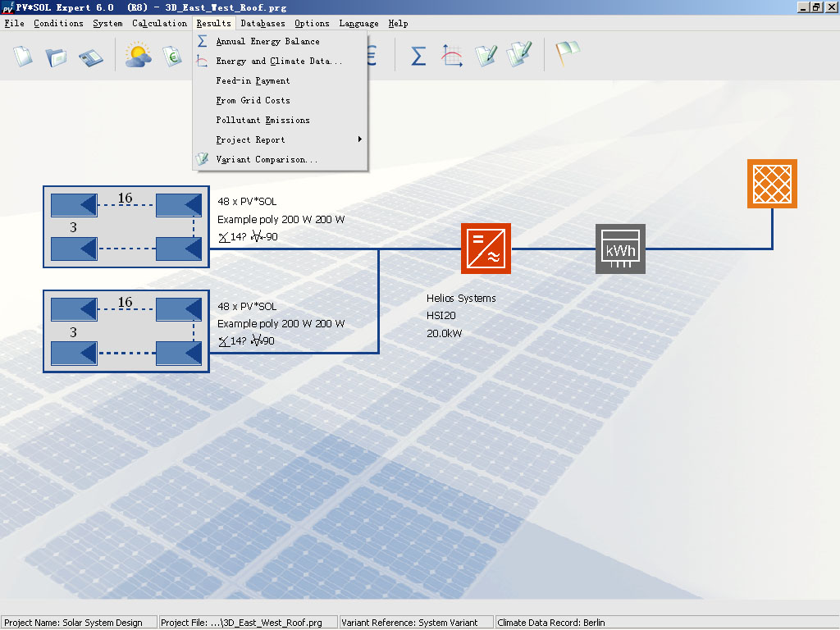The image size is (840, 630).
Task: Click Climate Data Record: Berlin status field
Action: [x=667, y=623]
